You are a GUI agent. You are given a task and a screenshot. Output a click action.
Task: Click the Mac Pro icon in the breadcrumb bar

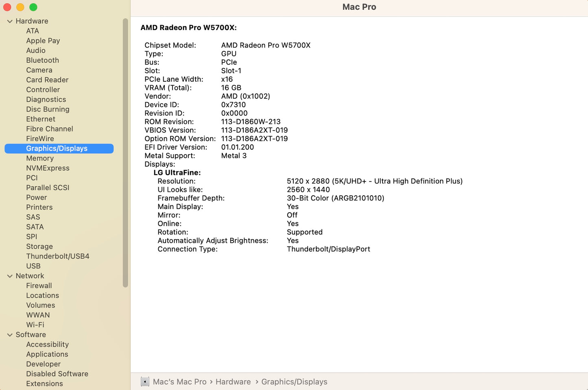point(145,381)
